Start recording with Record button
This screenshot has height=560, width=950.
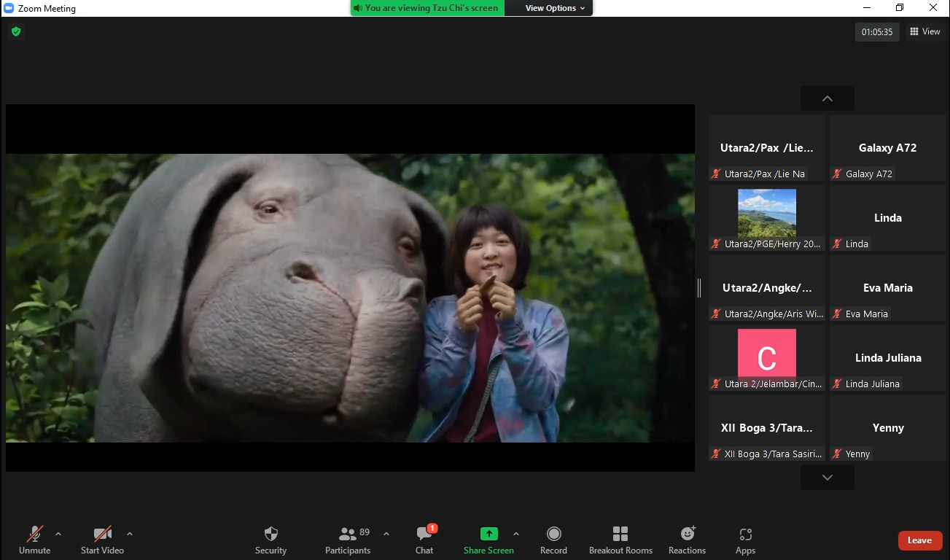tap(553, 540)
